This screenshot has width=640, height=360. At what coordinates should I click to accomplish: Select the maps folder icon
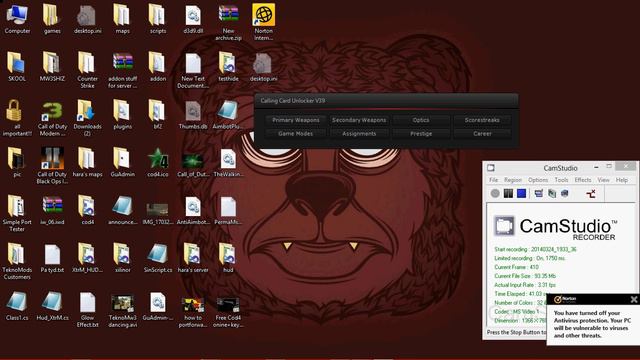pyautogui.click(x=122, y=19)
